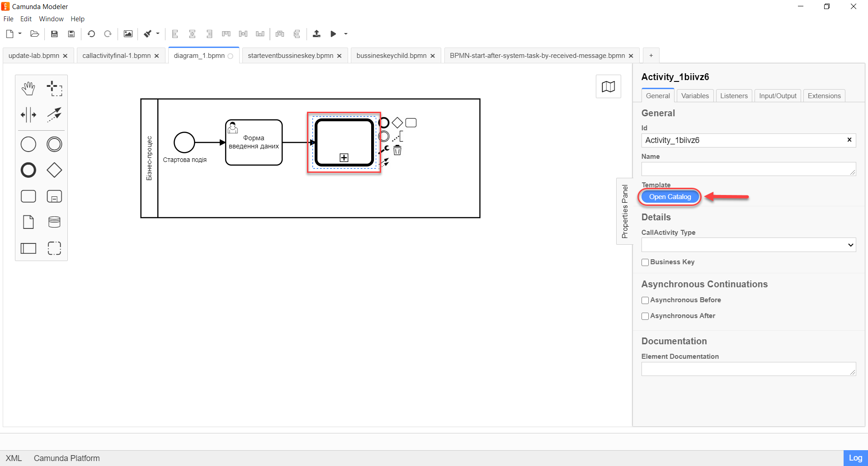This screenshot has height=466, width=868.
Task: Create a DataObjectReference from palette
Action: pyautogui.click(x=28, y=222)
